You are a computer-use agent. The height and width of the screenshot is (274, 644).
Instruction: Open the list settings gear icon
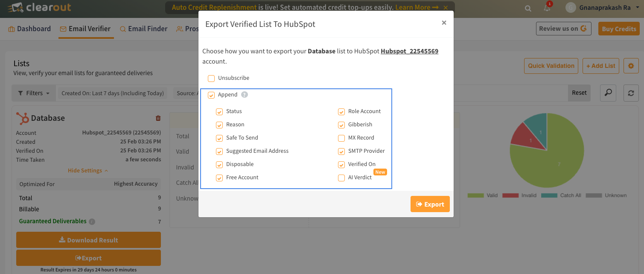coord(631,66)
